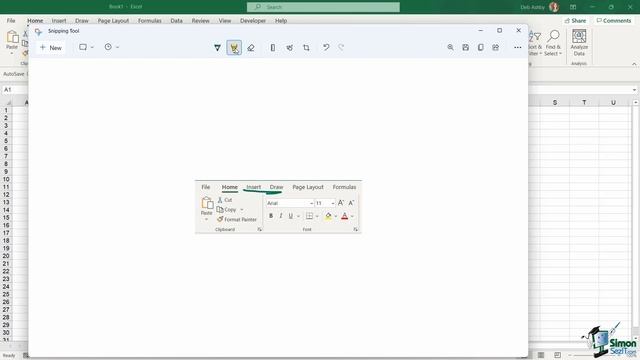This screenshot has width=640, height=360.
Task: Open the Page Layout tab in Excel
Action: (113, 20)
